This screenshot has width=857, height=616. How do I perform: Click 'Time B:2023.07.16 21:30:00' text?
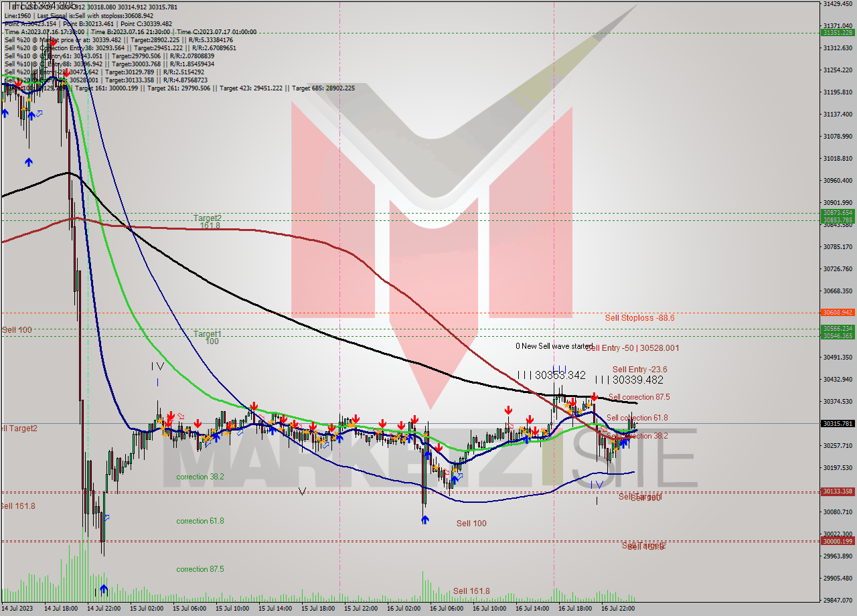131,31
